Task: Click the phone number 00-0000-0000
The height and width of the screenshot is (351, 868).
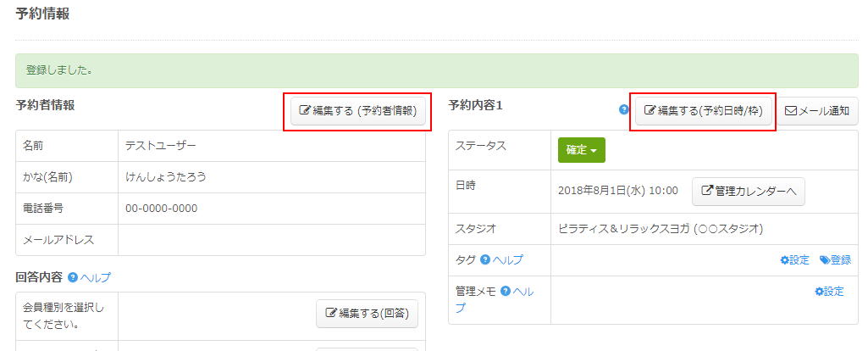Action: [x=162, y=209]
